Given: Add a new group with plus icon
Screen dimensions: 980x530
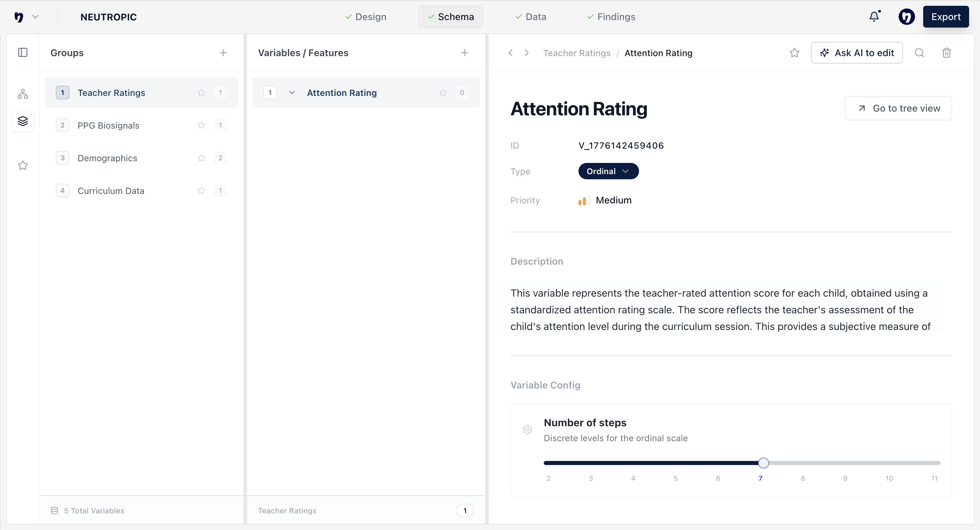Looking at the screenshot, I should coord(223,53).
